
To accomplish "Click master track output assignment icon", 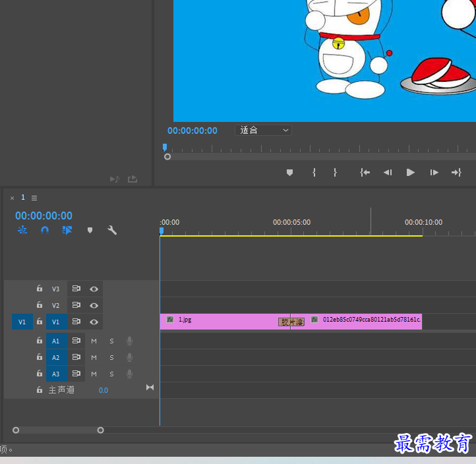I will (150, 388).
